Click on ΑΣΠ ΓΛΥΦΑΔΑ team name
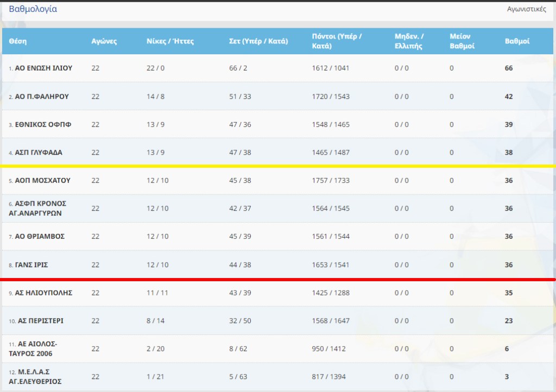The image size is (556, 392). coord(39,153)
